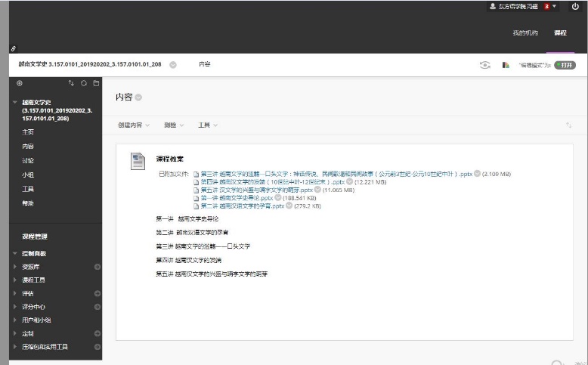Click the add menu item plus icon
The width and height of the screenshot is (588, 365).
20,83
